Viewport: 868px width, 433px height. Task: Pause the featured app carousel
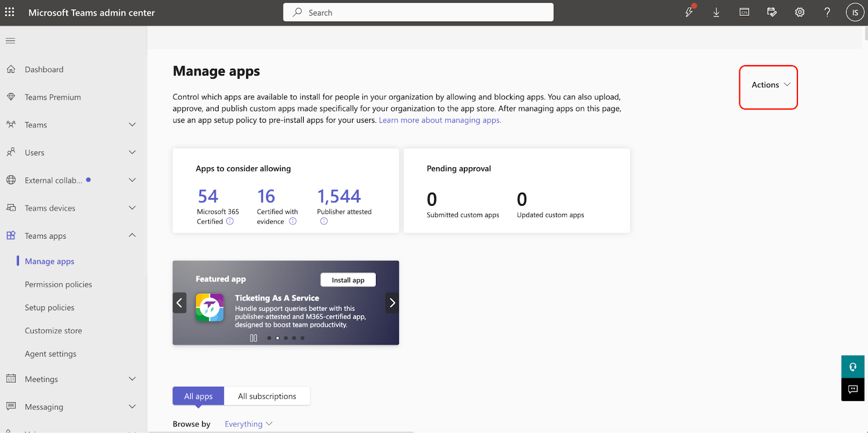coord(253,338)
